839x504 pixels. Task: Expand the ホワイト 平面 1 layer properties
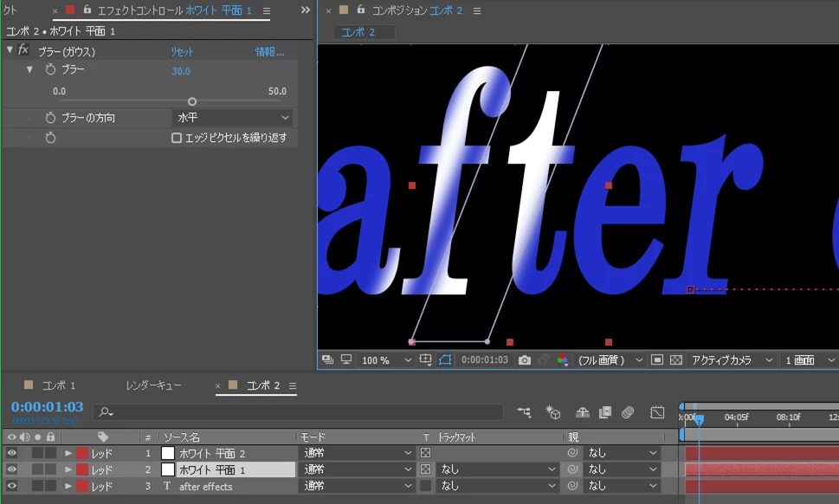pos(68,469)
